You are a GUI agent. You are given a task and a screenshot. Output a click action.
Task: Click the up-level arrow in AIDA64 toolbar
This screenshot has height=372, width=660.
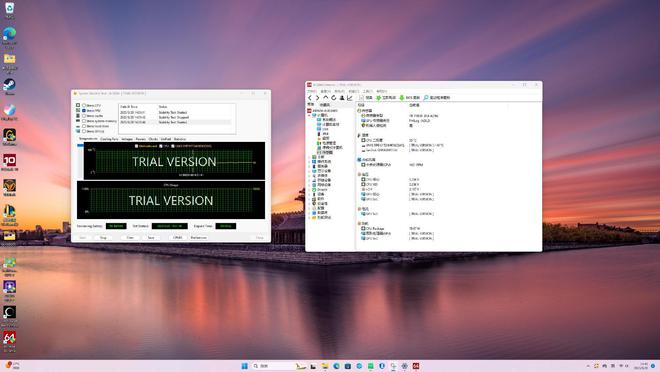pyautogui.click(x=326, y=98)
